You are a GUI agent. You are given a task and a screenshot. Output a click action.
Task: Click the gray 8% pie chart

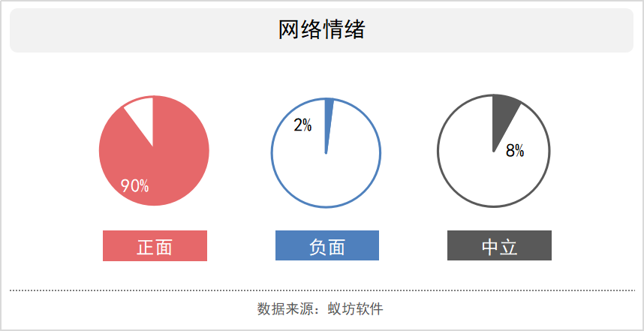[x=493, y=151]
